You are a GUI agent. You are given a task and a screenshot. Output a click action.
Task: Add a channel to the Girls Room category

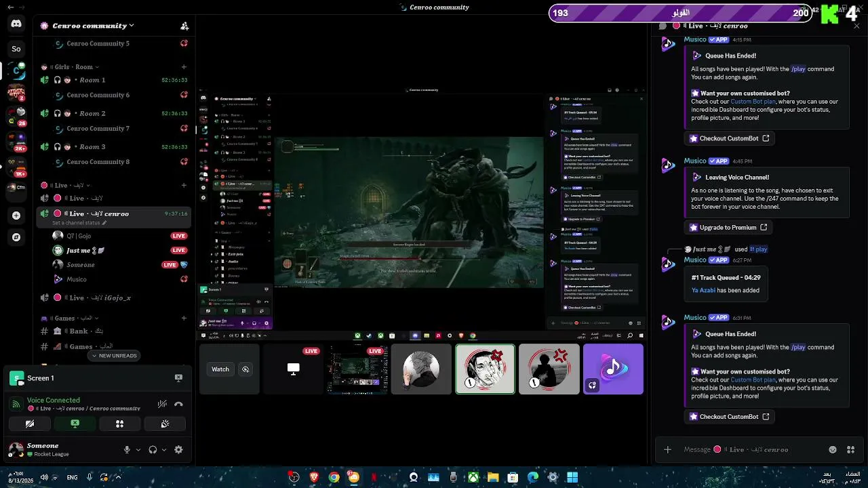pyautogui.click(x=184, y=67)
